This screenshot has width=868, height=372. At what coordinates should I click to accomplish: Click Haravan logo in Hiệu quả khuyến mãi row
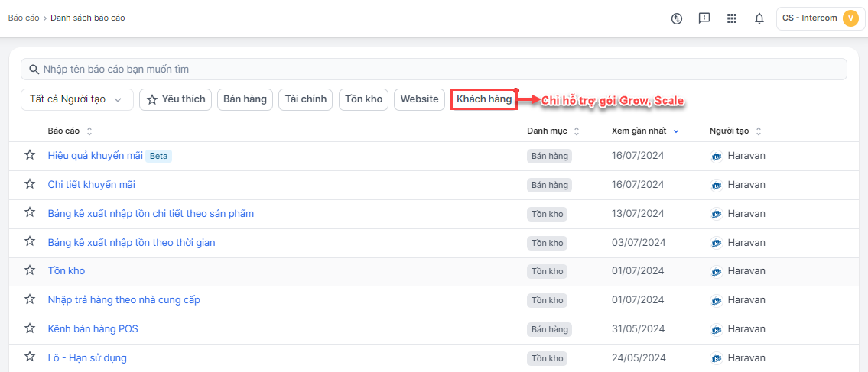(x=717, y=157)
